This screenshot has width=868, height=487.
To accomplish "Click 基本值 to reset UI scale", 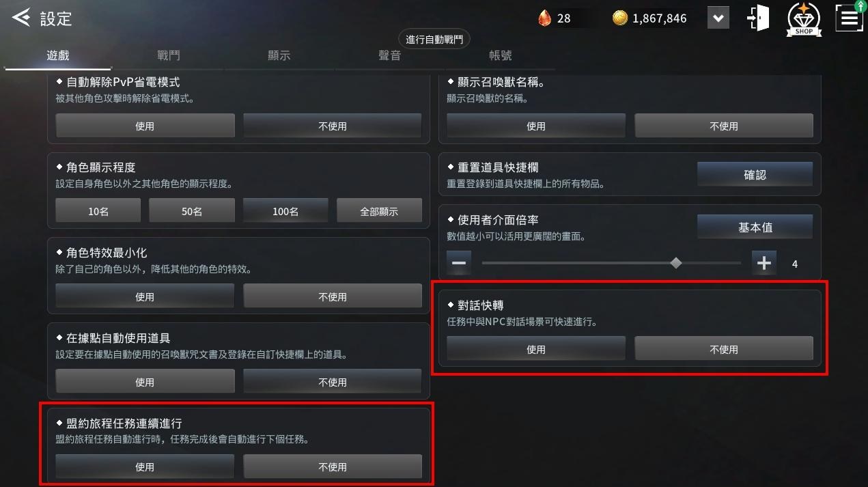I will (x=755, y=227).
